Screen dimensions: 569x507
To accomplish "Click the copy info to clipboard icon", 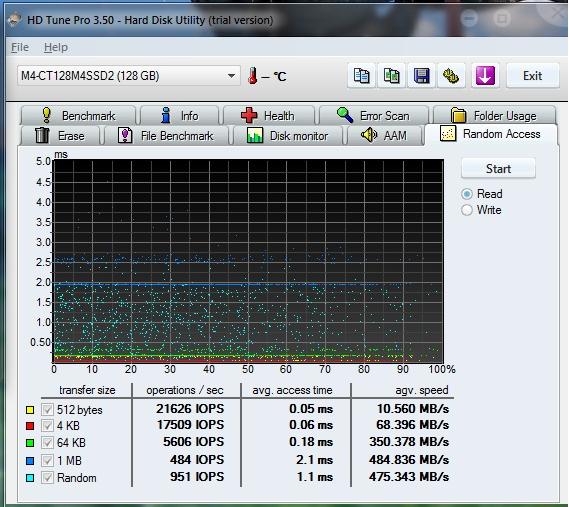I will tap(361, 76).
